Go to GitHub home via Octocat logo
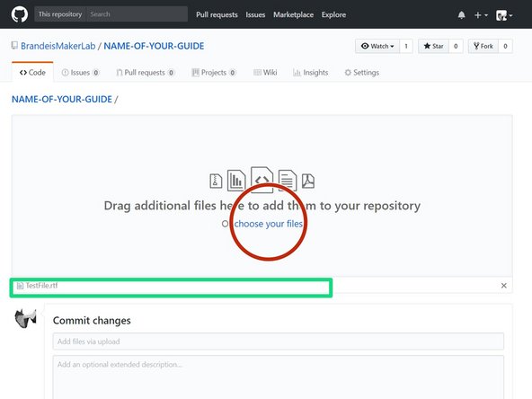The height and width of the screenshot is (399, 532). [20, 14]
